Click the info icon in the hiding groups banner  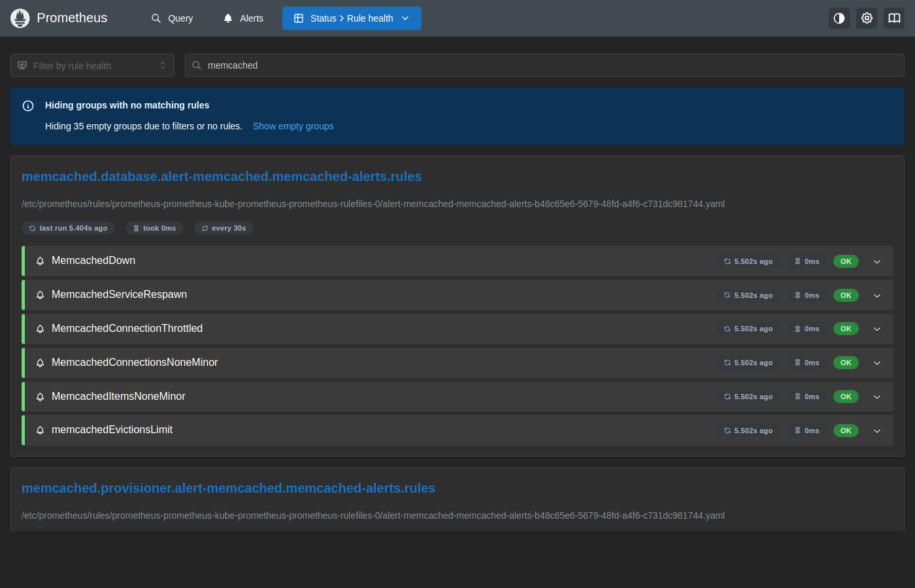pos(28,106)
